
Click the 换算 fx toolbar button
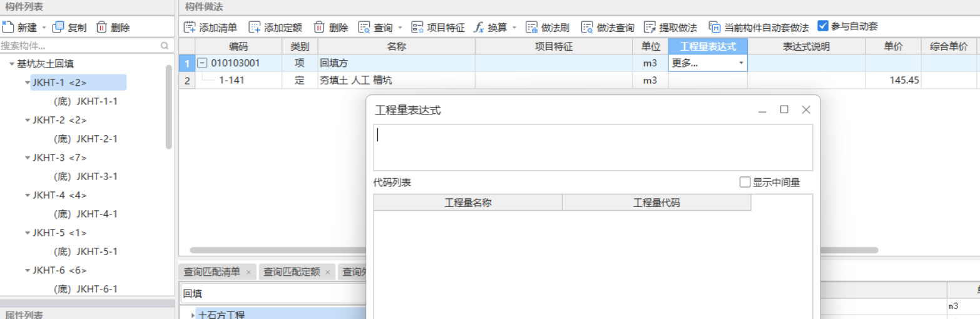click(x=491, y=28)
